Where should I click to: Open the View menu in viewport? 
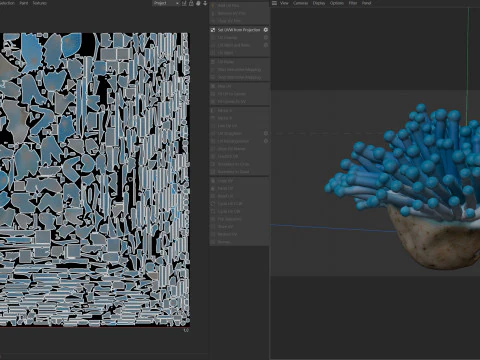point(284,3)
